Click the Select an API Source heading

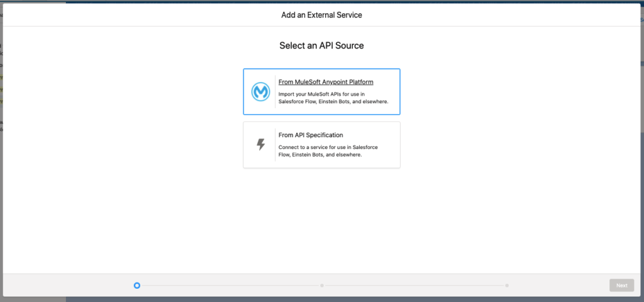coord(321,45)
